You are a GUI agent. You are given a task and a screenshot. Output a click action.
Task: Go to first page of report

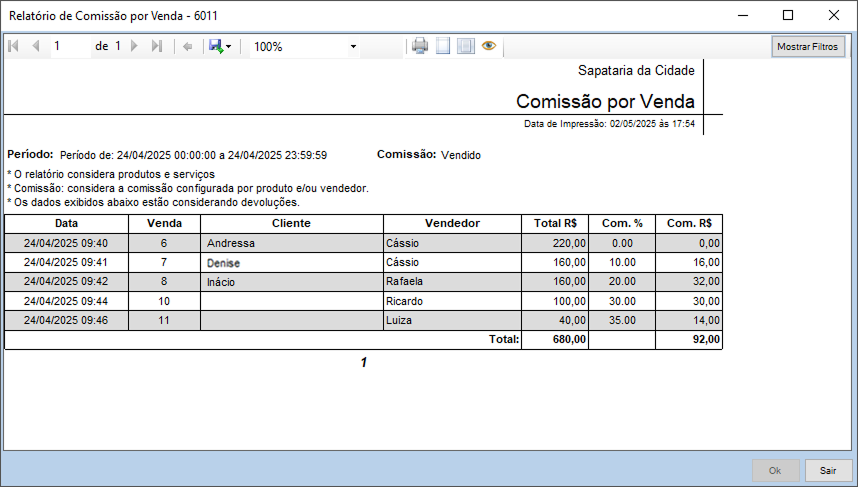(x=13, y=46)
